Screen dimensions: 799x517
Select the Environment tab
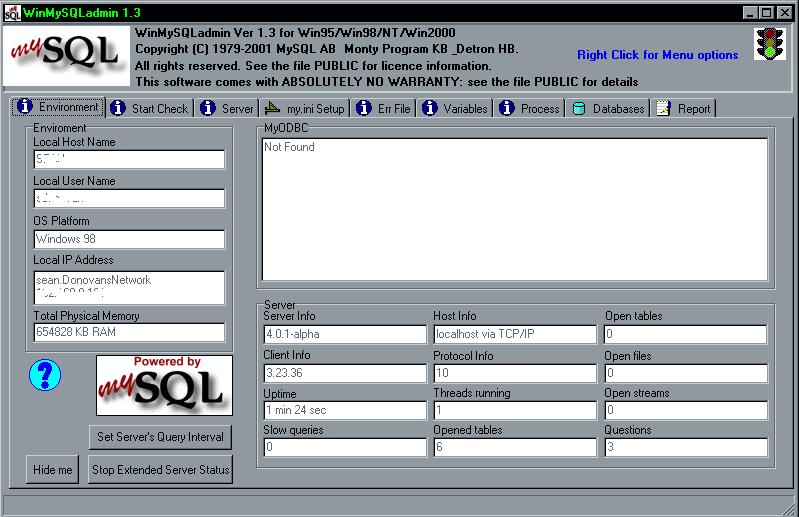click(x=59, y=107)
